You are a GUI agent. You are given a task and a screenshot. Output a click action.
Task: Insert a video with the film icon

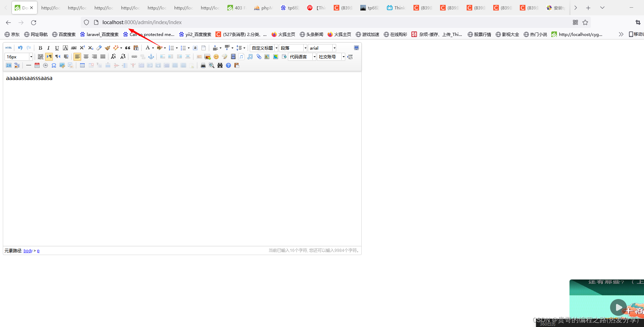(233, 57)
